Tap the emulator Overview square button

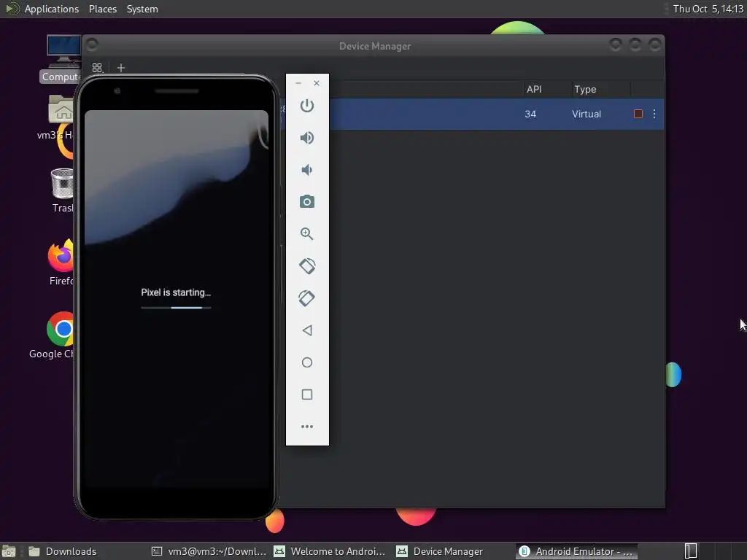tap(307, 394)
